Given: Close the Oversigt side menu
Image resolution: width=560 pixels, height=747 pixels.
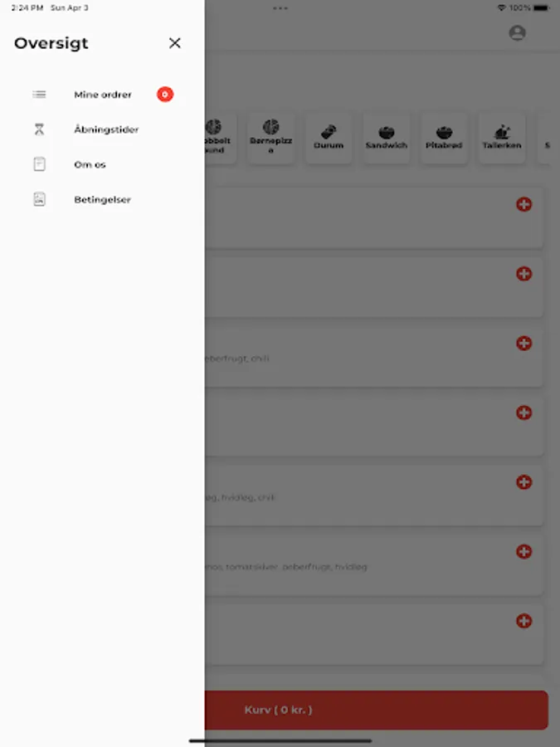Looking at the screenshot, I should click(x=175, y=43).
